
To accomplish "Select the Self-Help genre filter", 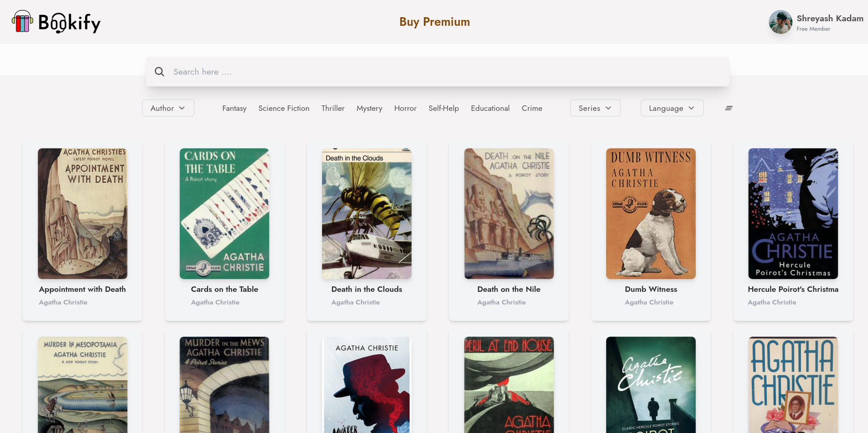I will pyautogui.click(x=444, y=108).
